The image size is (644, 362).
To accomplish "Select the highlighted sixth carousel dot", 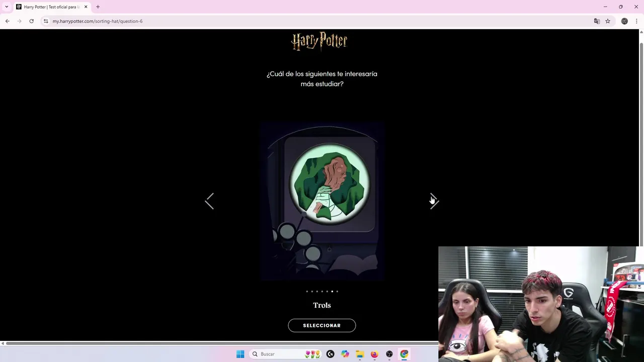I will click(x=332, y=291).
